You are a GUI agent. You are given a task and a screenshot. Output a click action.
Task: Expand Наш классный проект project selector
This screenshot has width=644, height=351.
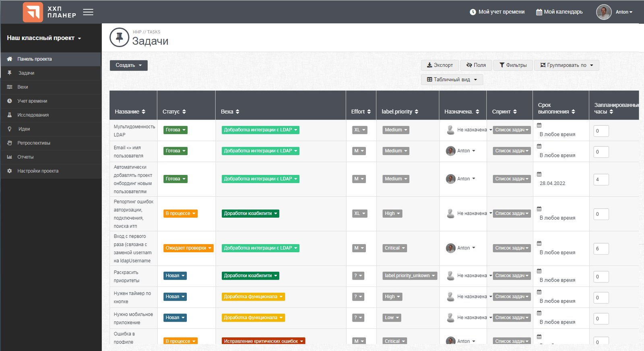(x=44, y=38)
